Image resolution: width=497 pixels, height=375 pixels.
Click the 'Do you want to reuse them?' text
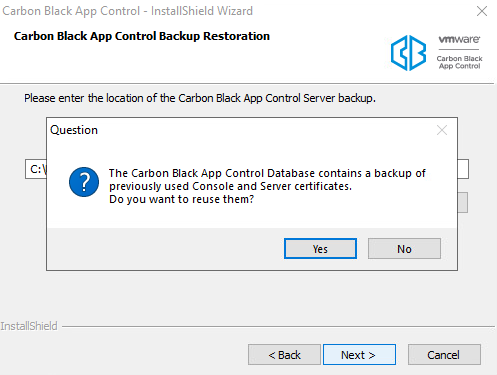[181, 199]
